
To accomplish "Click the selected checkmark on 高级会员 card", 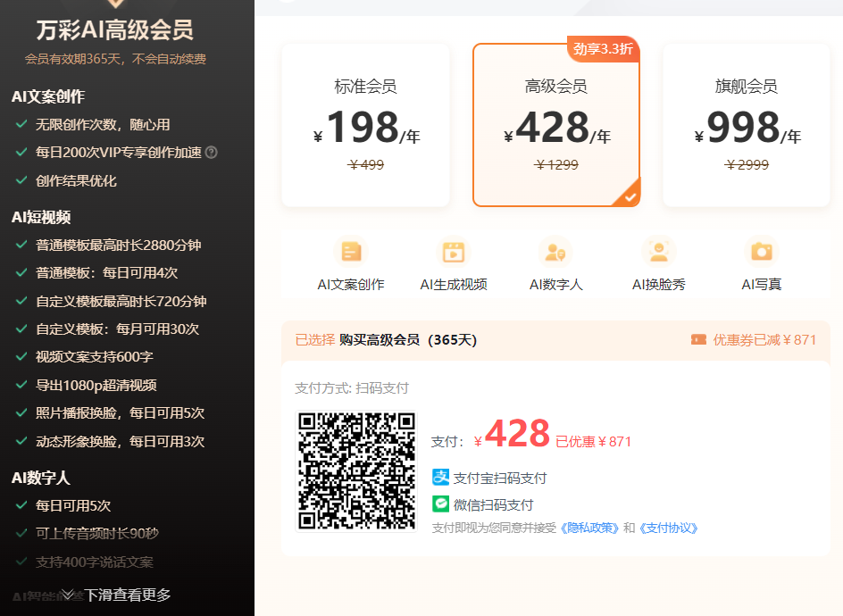I will pyautogui.click(x=630, y=197).
